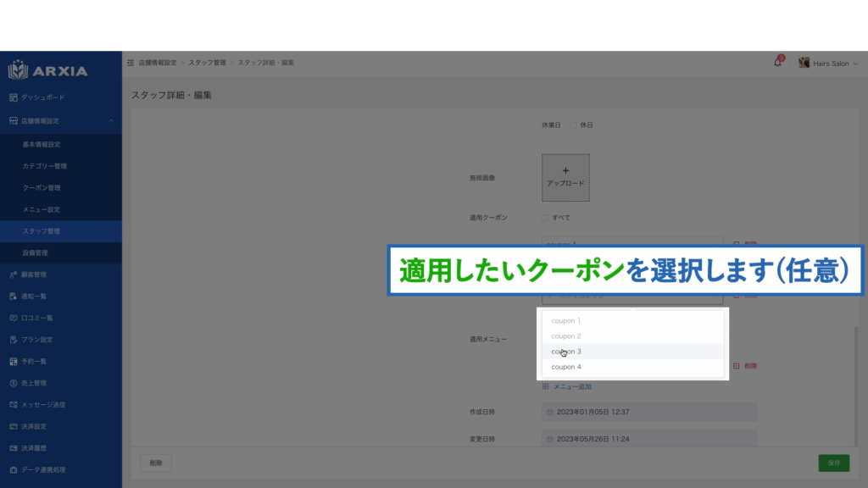Image resolution: width=868 pixels, height=488 pixels.
Task: Pick coupon 4 in the dropdown list
Action: coord(632,367)
